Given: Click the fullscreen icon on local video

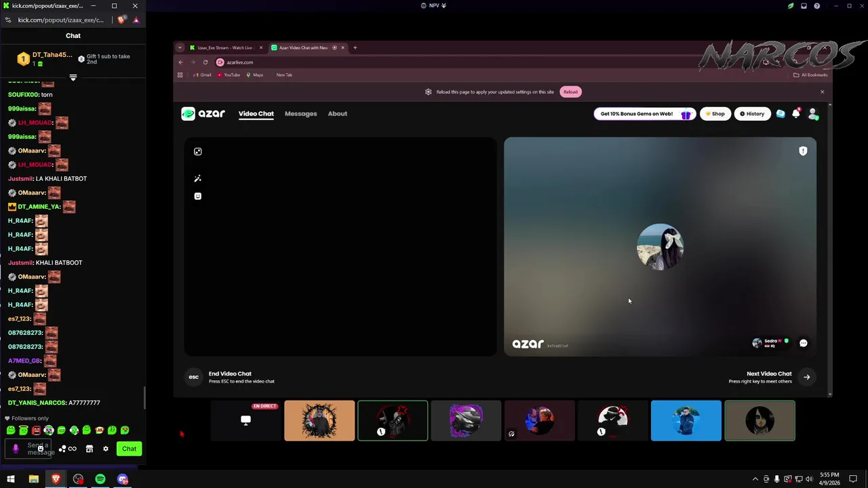Looking at the screenshot, I should (x=198, y=152).
